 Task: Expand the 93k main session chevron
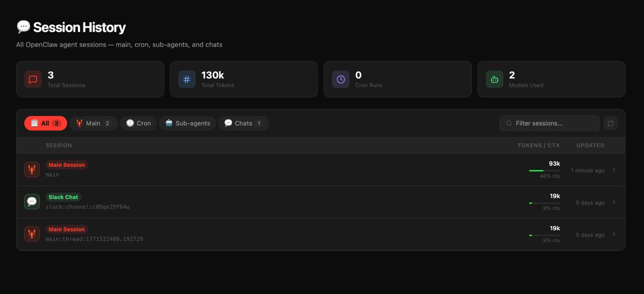point(614,170)
